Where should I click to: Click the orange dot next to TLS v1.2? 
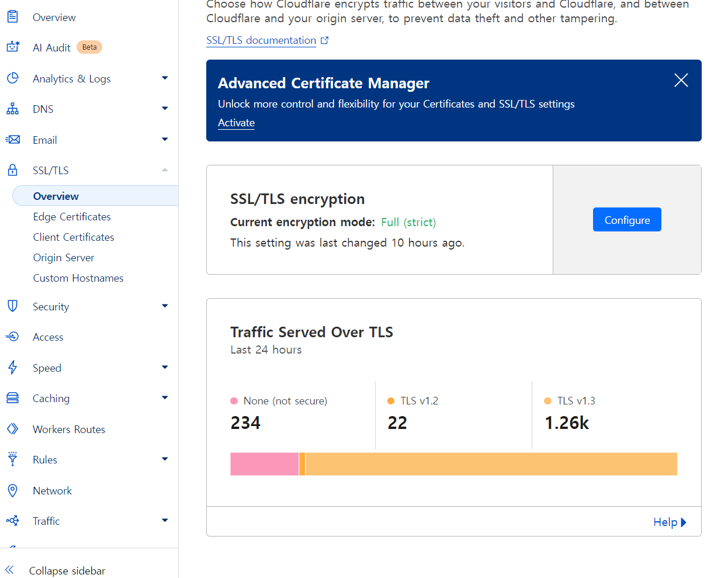click(x=391, y=401)
